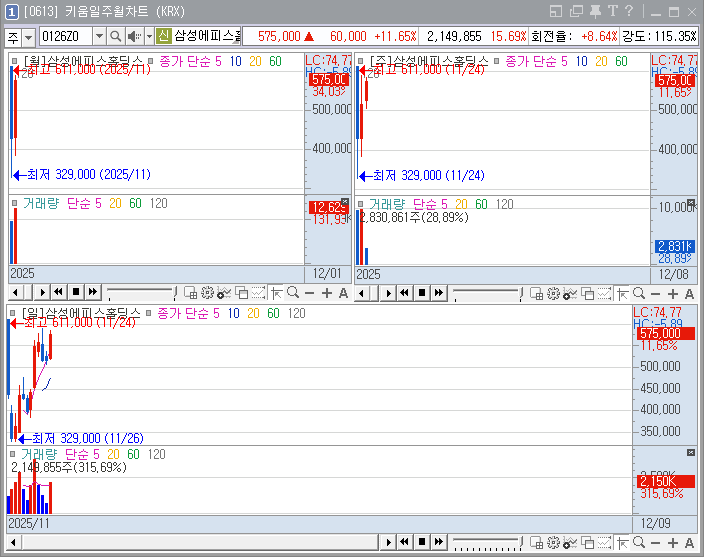Click the daily chart range slider handle
704x557 pixels.
pos(521,543)
